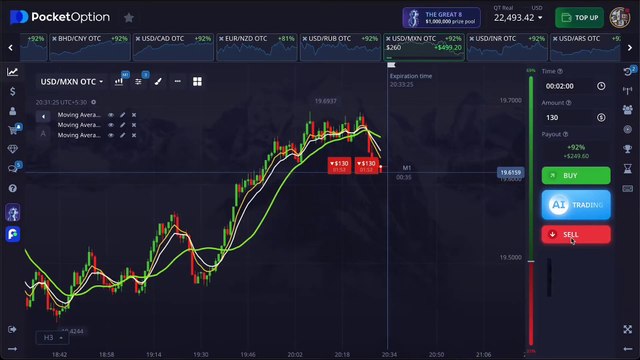This screenshot has width=640, height=360.
Task: Open the trading chart sidebar icon
Action: point(12,72)
